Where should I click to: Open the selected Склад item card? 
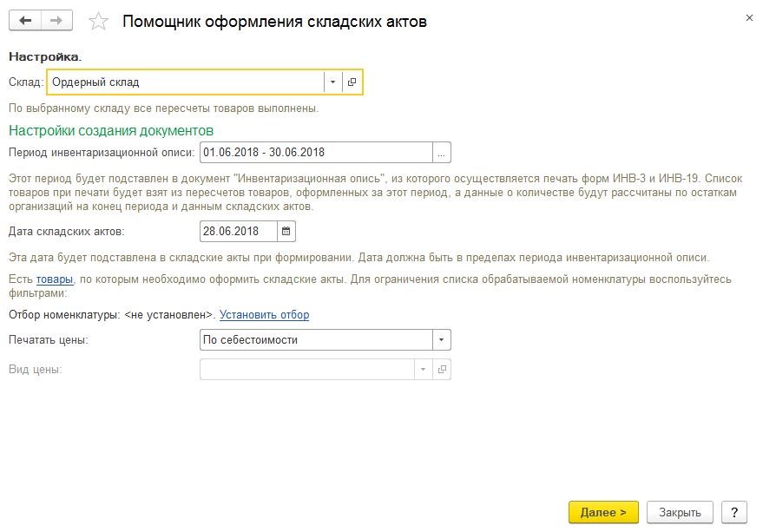tap(352, 82)
